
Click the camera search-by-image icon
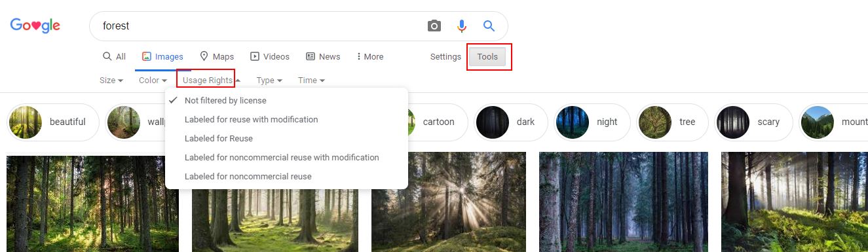click(434, 26)
